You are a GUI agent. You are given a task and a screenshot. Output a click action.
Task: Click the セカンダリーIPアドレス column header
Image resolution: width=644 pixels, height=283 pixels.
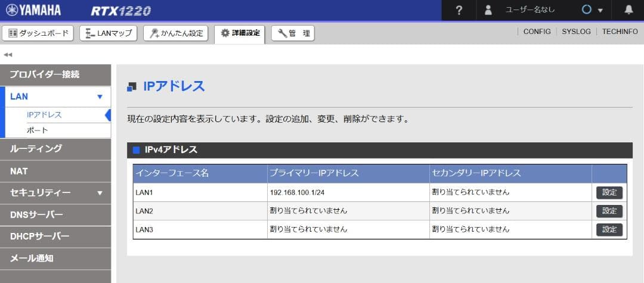coord(510,173)
